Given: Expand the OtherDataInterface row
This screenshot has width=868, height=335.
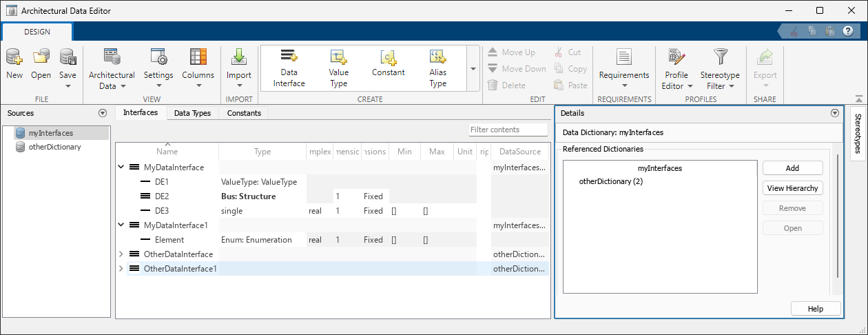Looking at the screenshot, I should pos(121,254).
